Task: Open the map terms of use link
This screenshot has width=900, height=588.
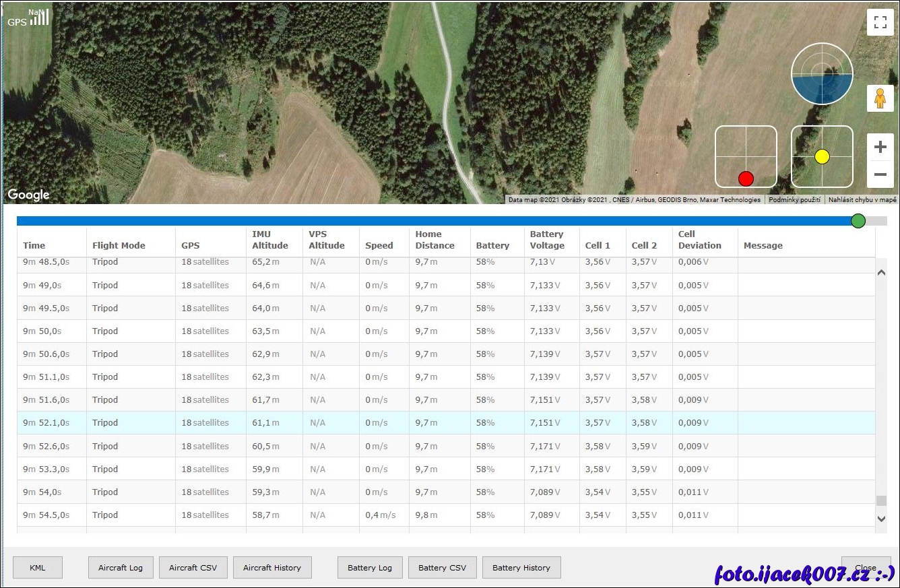Action: pyautogui.click(x=794, y=200)
